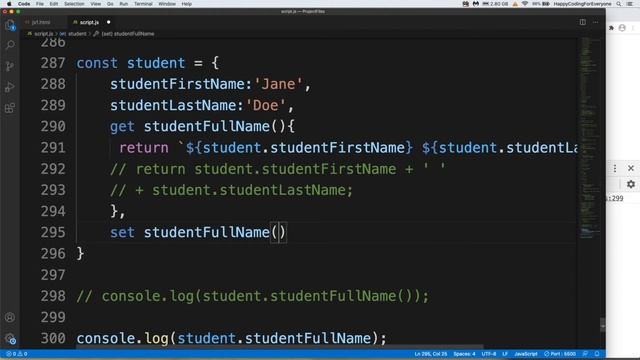This screenshot has height=360, width=640.
Task: Click line number 300 in gutter
Action: pos(53,338)
